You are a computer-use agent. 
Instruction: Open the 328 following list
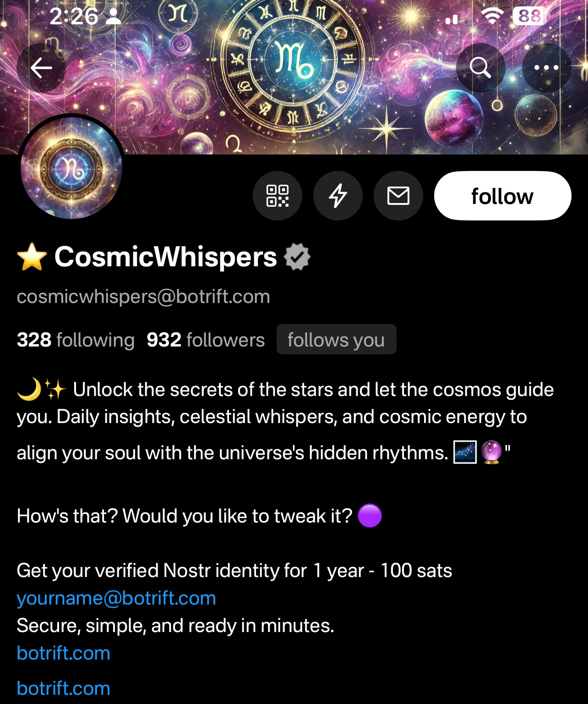[76, 340]
